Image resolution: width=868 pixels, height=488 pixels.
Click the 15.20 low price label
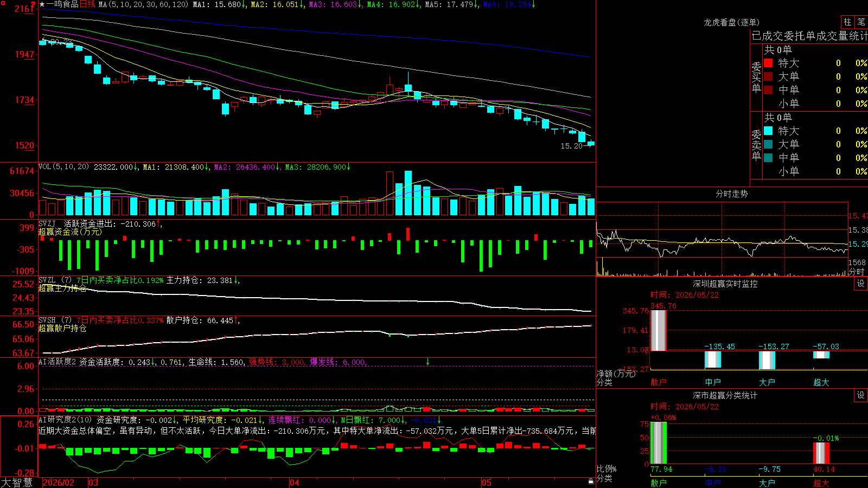coord(571,146)
